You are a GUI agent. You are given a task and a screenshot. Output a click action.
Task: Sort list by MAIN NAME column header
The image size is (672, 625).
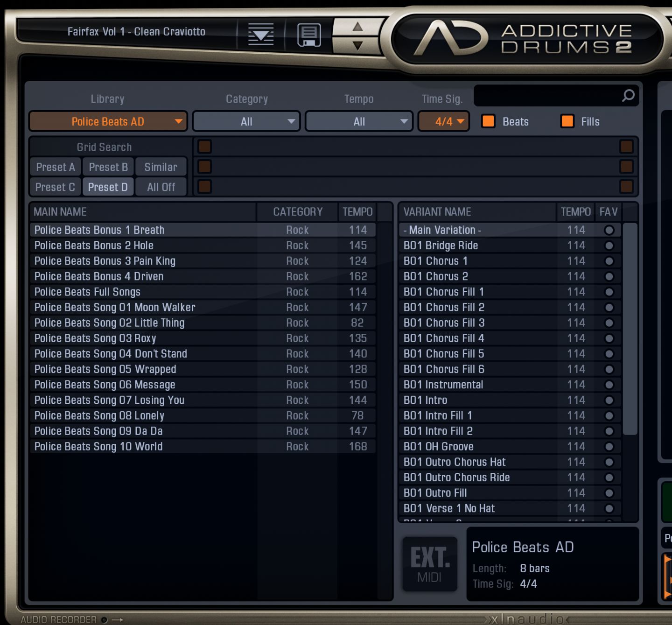pos(143,212)
